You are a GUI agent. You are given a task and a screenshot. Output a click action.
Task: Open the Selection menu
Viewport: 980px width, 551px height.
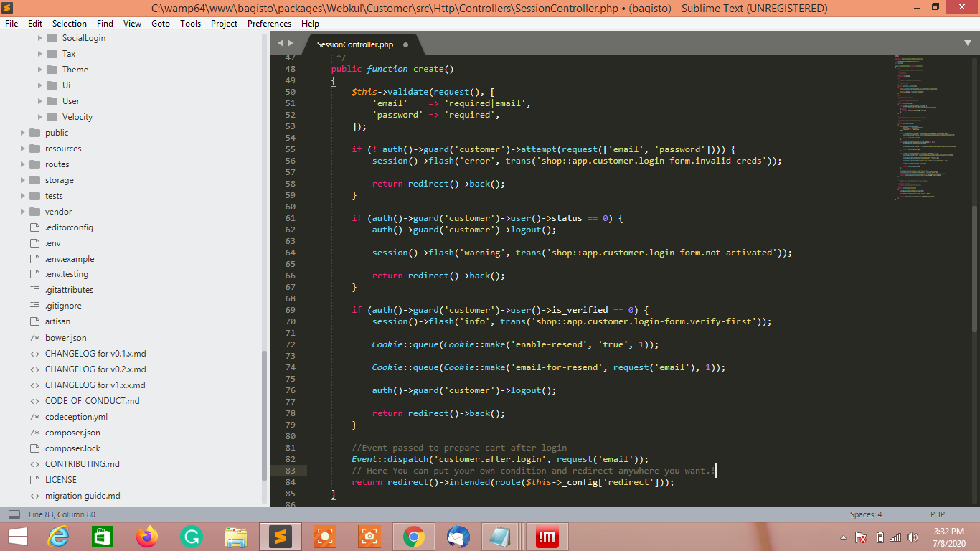(x=70, y=23)
